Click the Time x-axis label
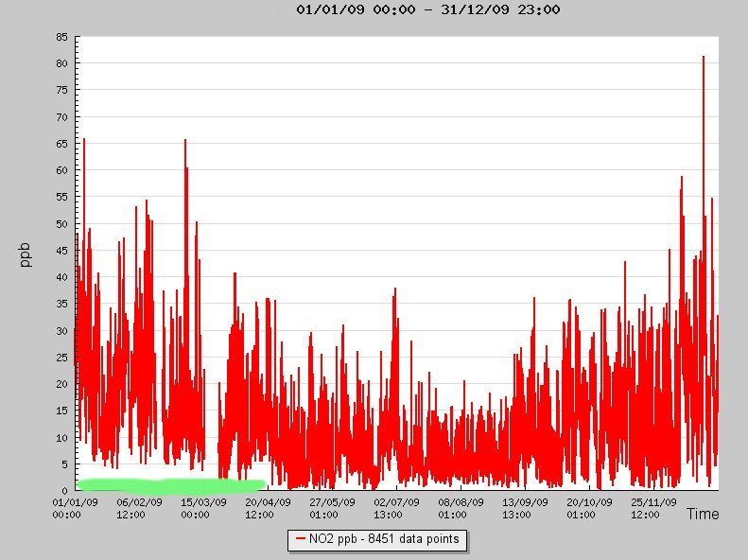 point(703,514)
